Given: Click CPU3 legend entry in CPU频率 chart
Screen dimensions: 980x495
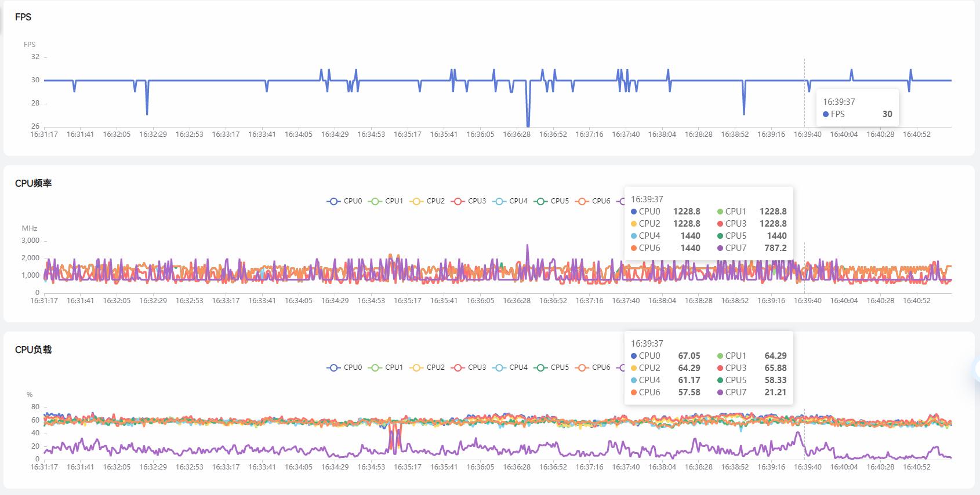Looking at the screenshot, I should pyautogui.click(x=469, y=201).
